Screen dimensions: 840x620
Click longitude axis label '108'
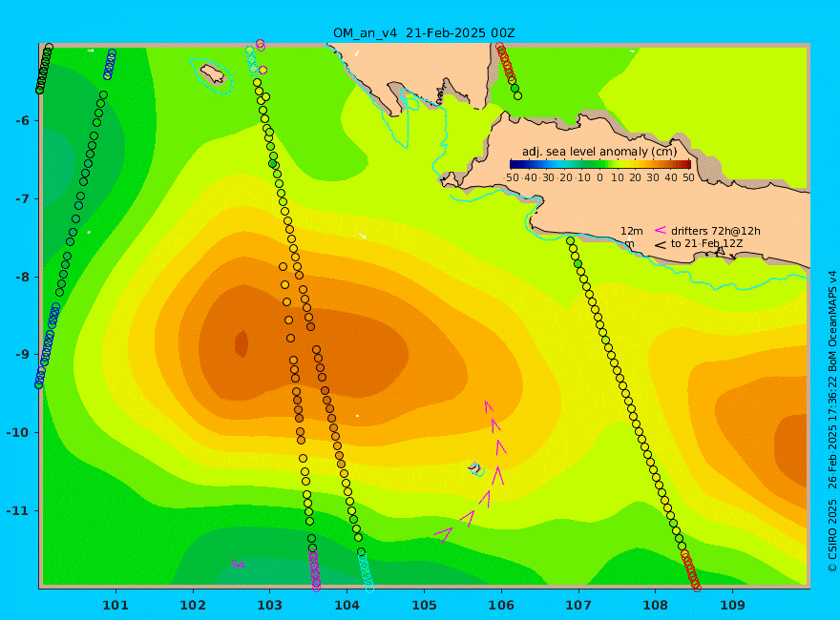(x=656, y=606)
